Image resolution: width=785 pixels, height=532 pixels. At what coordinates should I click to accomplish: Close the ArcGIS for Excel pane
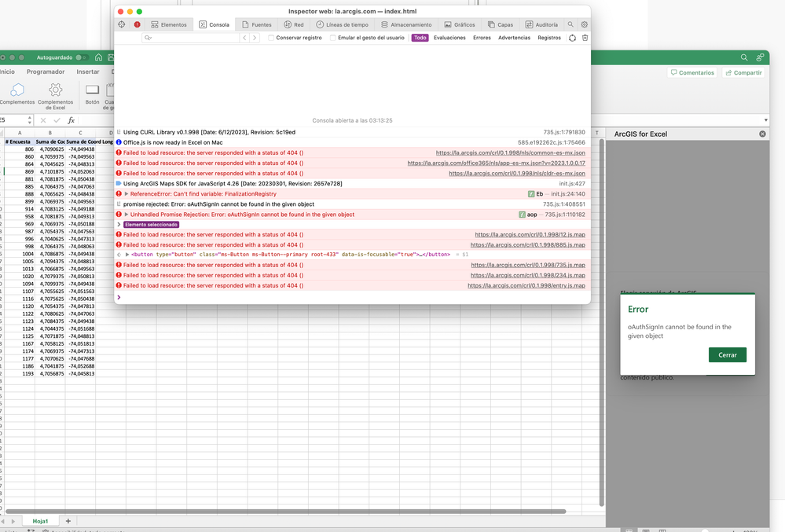762,134
